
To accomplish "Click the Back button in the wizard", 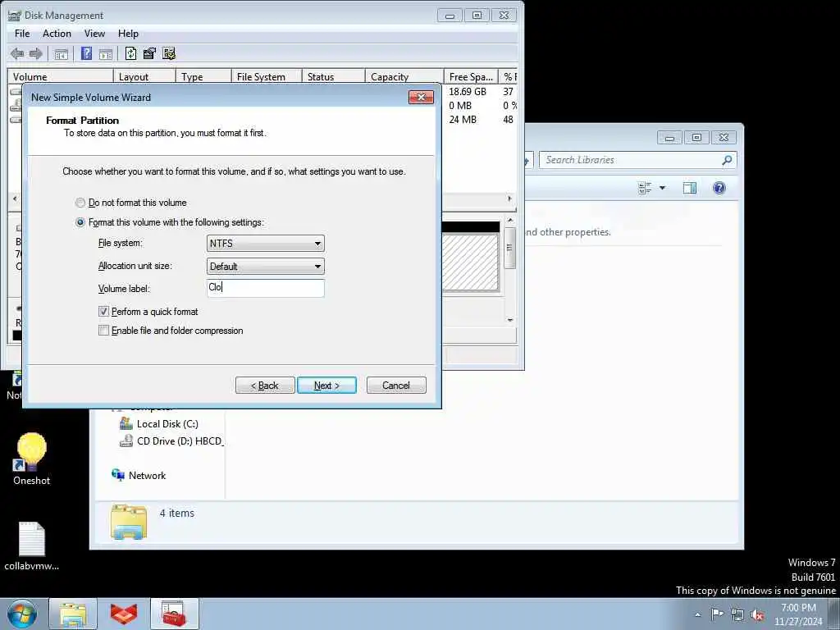I will pos(265,386).
